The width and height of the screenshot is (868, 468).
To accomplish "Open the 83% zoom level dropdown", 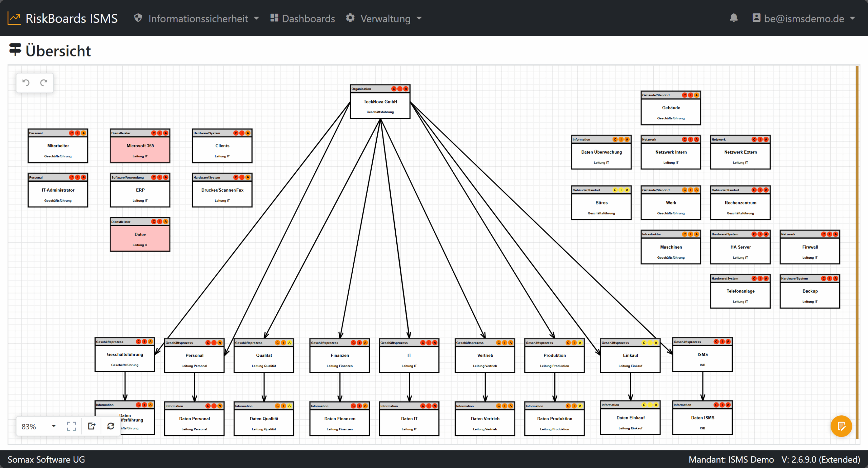I will click(x=38, y=426).
